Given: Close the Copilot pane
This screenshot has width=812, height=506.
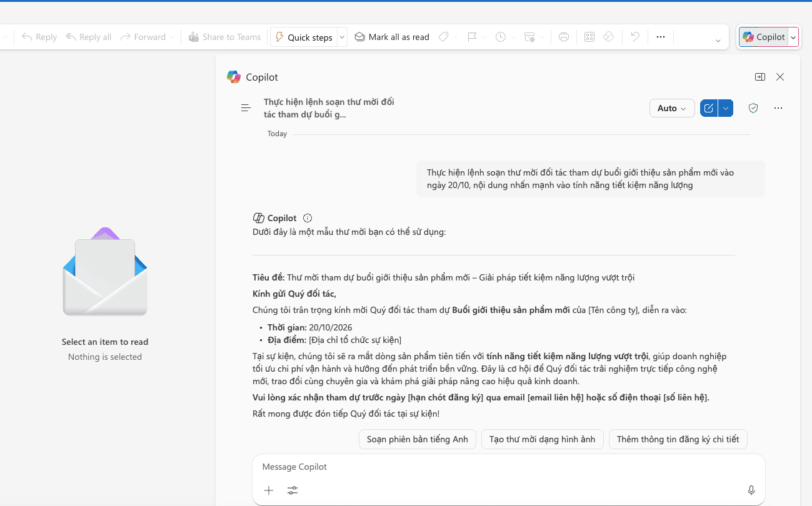Looking at the screenshot, I should coord(780,77).
